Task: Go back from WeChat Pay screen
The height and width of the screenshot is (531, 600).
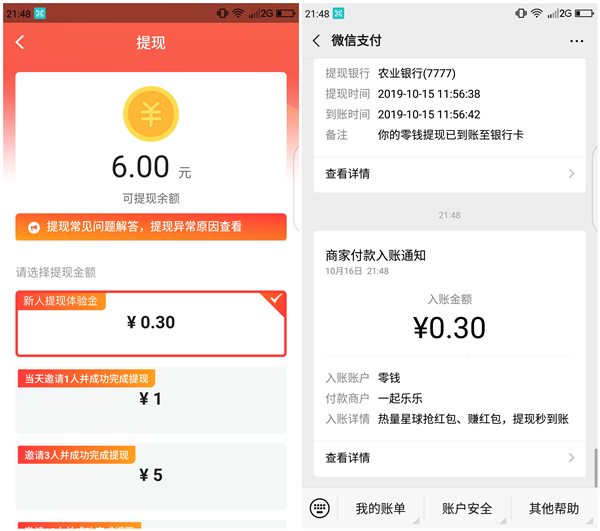Action: click(x=317, y=41)
